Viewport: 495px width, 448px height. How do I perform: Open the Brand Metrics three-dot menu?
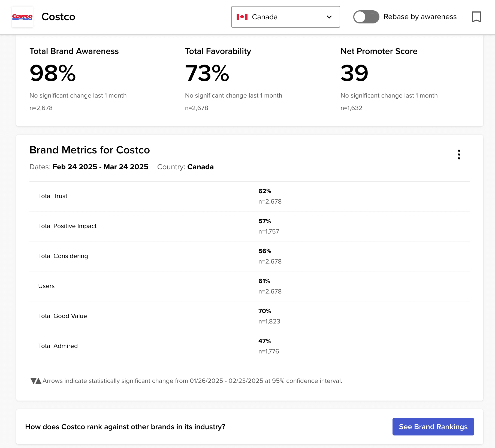point(459,155)
